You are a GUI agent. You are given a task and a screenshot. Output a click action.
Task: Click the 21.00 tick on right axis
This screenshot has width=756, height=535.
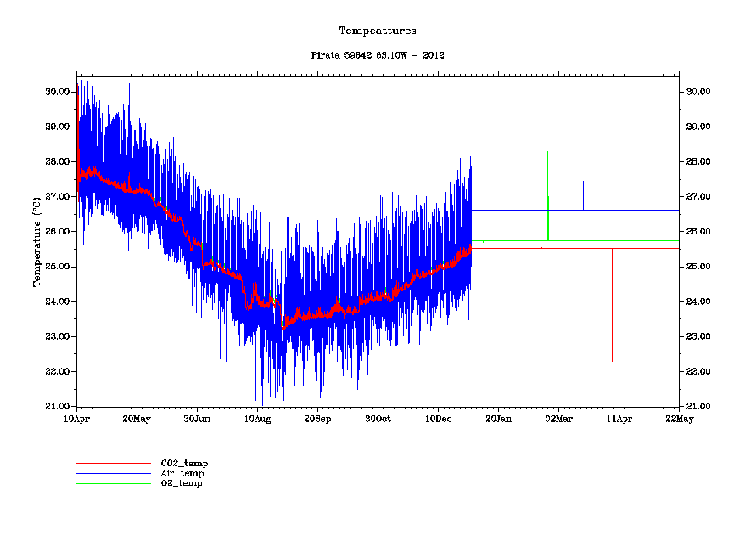click(x=697, y=407)
